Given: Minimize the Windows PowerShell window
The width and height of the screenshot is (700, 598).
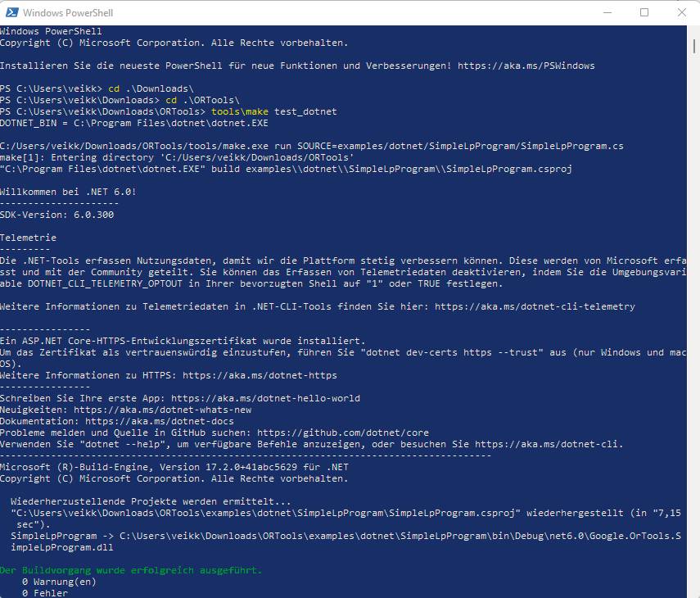Looking at the screenshot, I should [x=607, y=12].
